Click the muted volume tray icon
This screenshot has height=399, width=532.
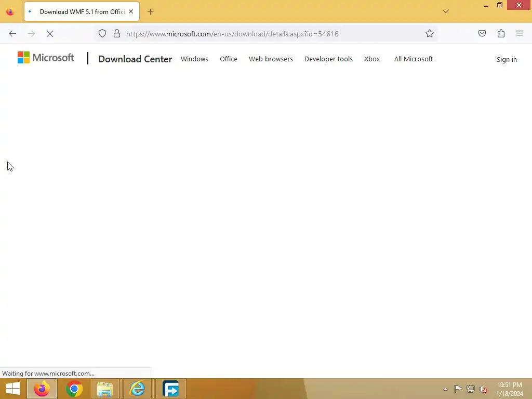(x=483, y=389)
